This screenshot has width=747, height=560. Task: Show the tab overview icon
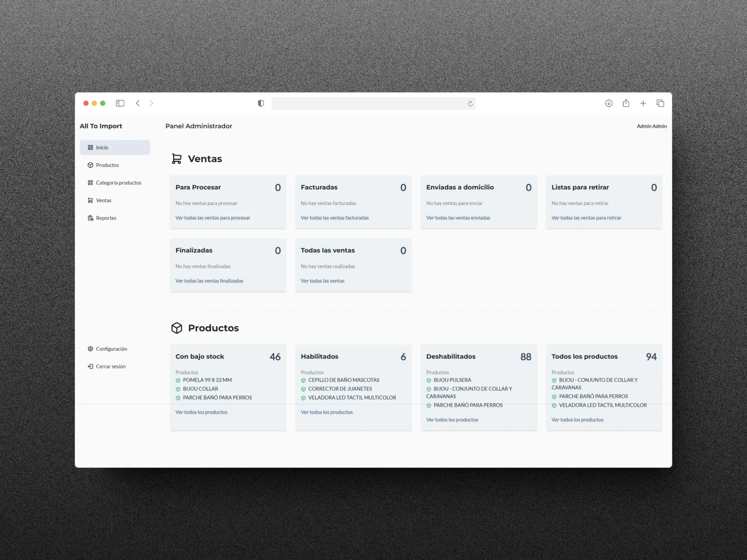pyautogui.click(x=660, y=103)
